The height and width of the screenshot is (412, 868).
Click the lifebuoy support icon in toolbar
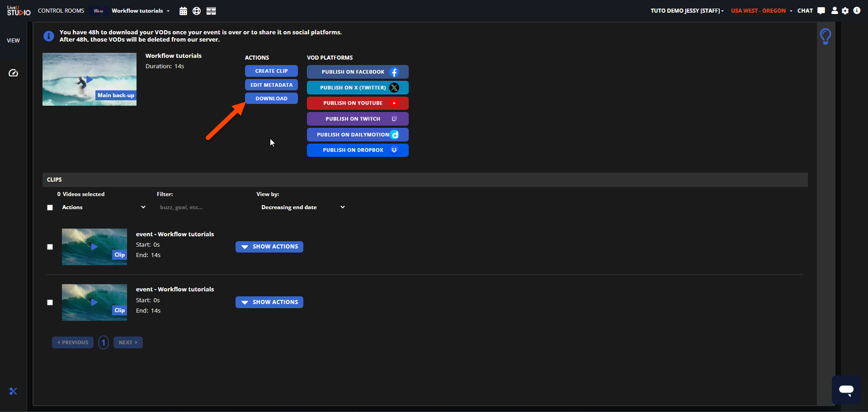[x=197, y=11]
